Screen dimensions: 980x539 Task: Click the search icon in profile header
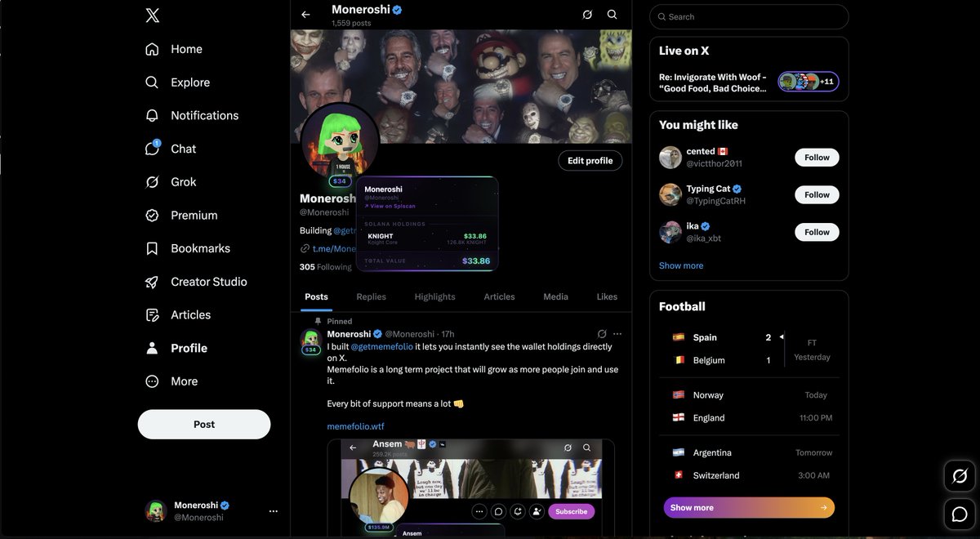point(612,15)
